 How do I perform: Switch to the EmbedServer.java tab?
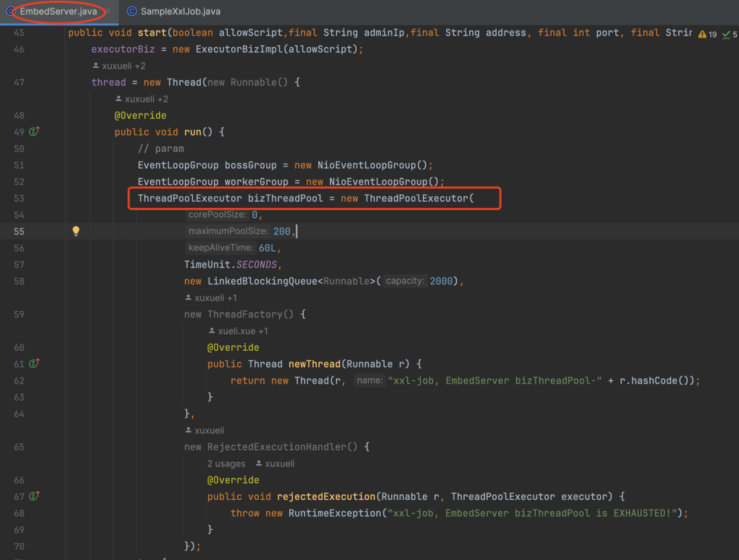click(58, 12)
